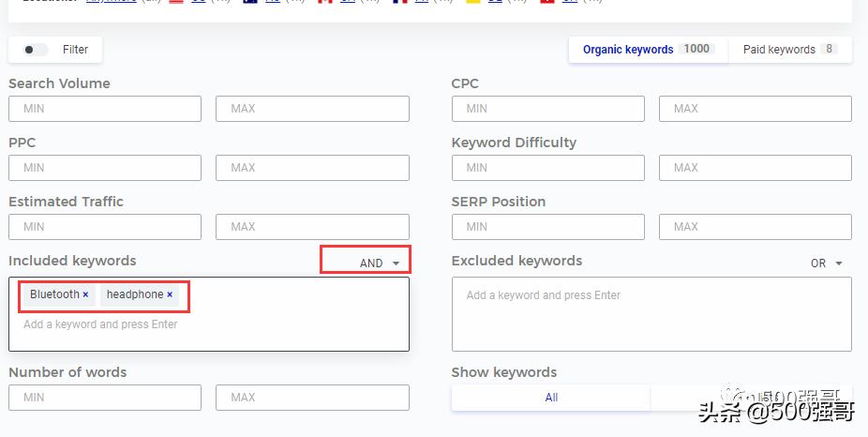Click Search Volume MAX field
The width and height of the screenshot is (868, 437).
[x=312, y=109]
